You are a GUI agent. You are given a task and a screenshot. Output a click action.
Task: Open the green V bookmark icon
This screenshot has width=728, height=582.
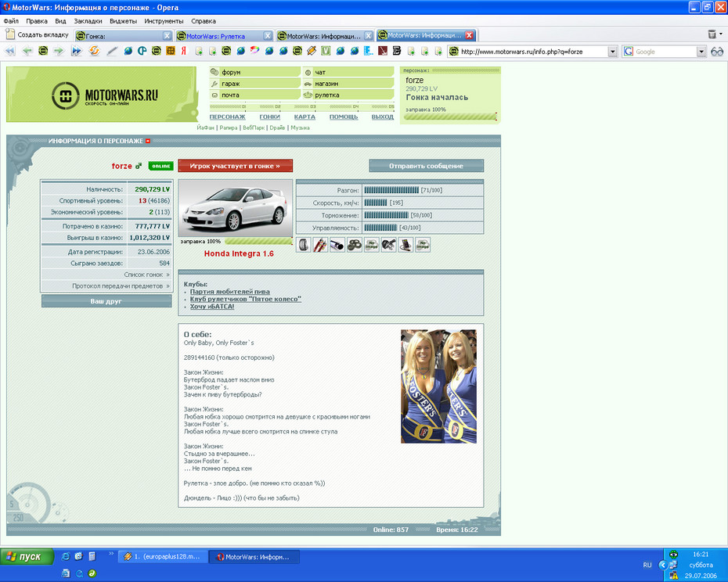326,51
